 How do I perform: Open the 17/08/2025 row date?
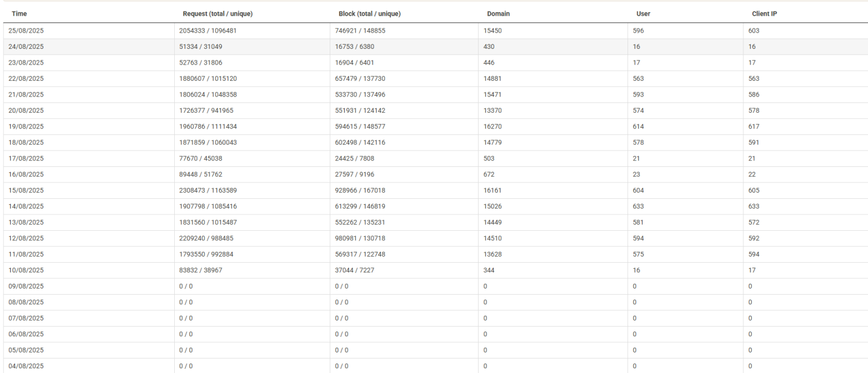pyautogui.click(x=26, y=158)
